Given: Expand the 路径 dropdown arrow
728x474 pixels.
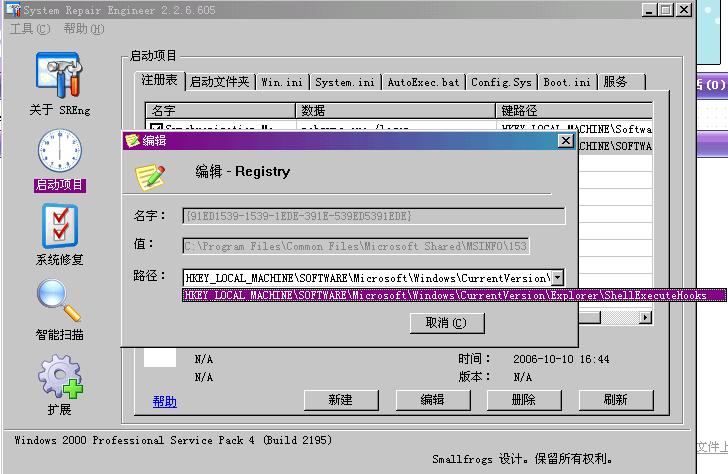Looking at the screenshot, I should coord(558,278).
